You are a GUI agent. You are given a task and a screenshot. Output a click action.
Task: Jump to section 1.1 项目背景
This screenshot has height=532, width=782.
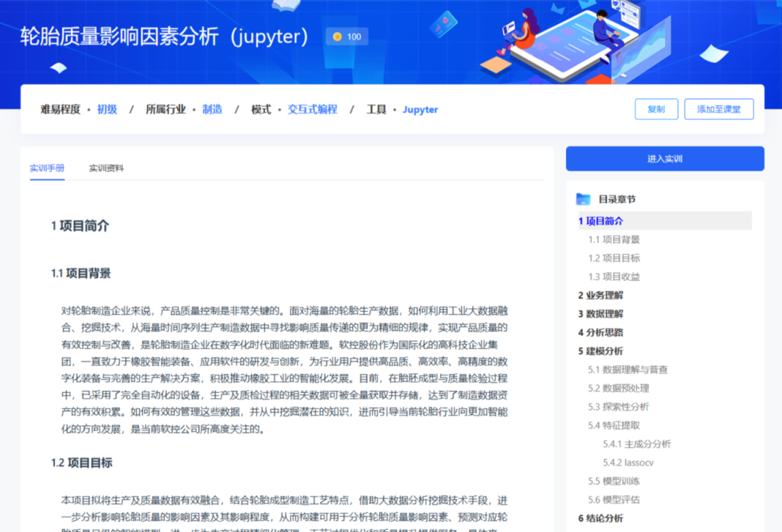pyautogui.click(x=614, y=240)
